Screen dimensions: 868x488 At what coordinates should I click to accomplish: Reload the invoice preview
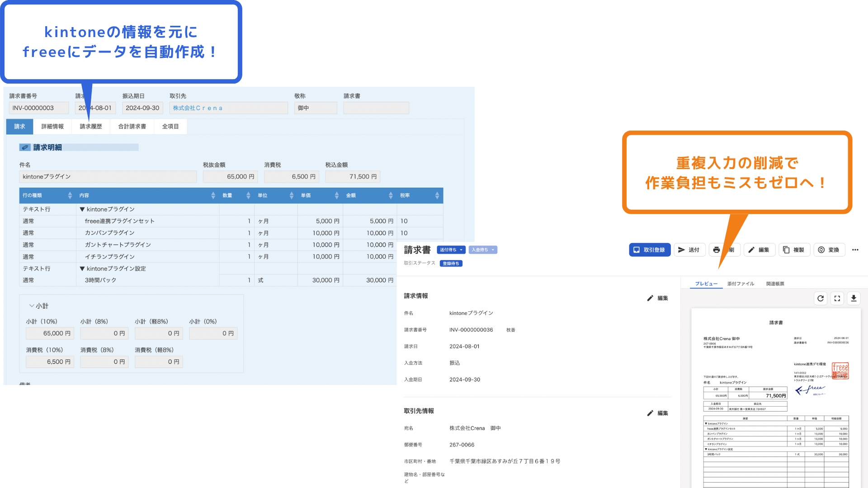(x=821, y=298)
